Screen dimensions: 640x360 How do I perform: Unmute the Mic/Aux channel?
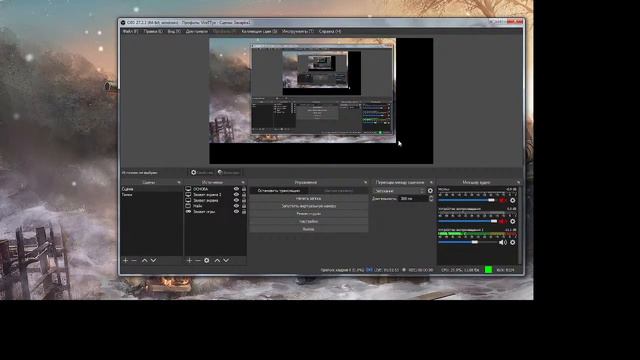[503, 200]
